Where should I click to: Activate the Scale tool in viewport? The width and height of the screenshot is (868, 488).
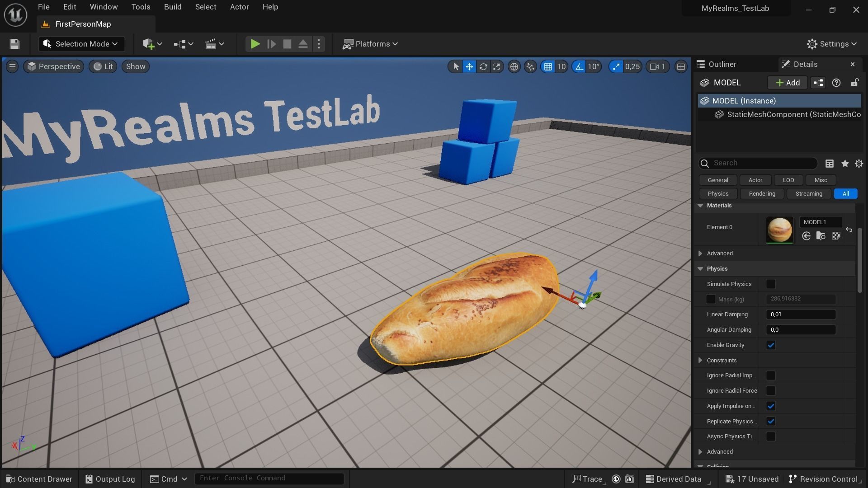tap(496, 66)
